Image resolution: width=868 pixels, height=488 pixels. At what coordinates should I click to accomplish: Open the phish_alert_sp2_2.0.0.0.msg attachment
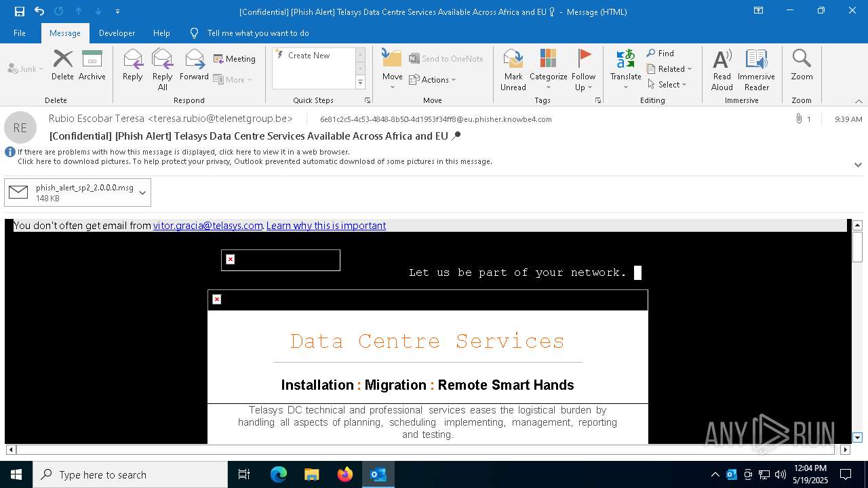tap(71, 192)
